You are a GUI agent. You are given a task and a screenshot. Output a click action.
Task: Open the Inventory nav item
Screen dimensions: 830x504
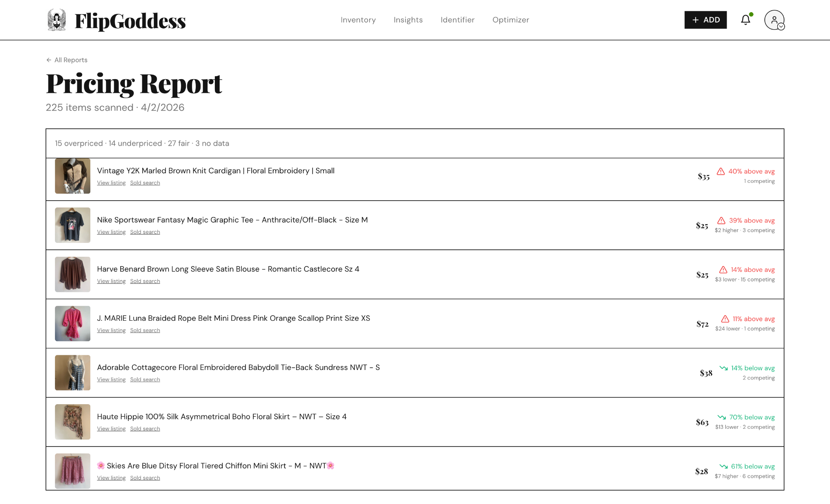358,20
